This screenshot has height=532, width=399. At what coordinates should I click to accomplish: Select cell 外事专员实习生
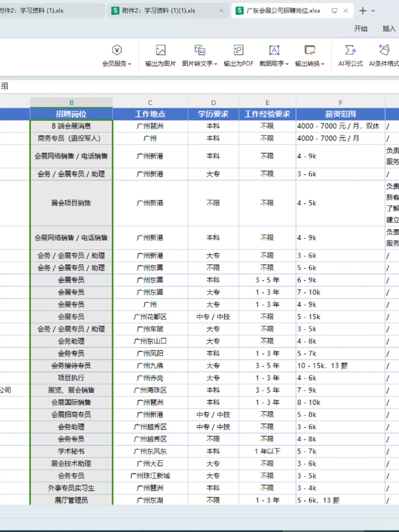click(x=71, y=488)
